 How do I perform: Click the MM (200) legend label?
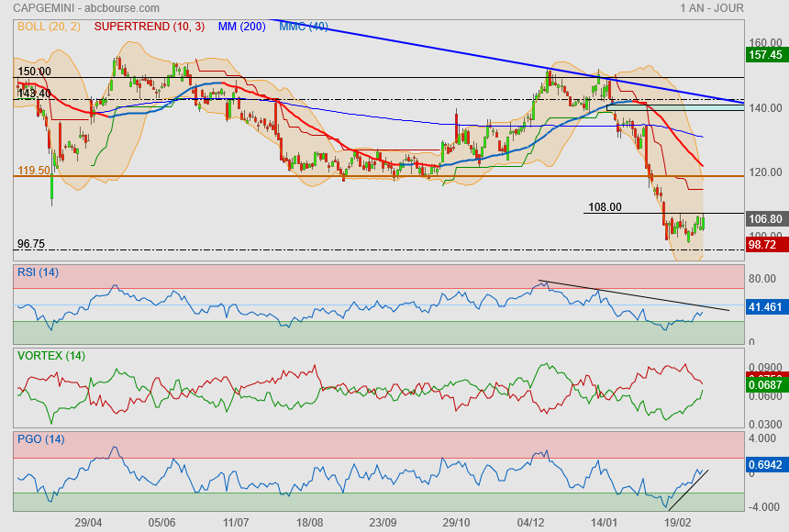click(x=241, y=27)
